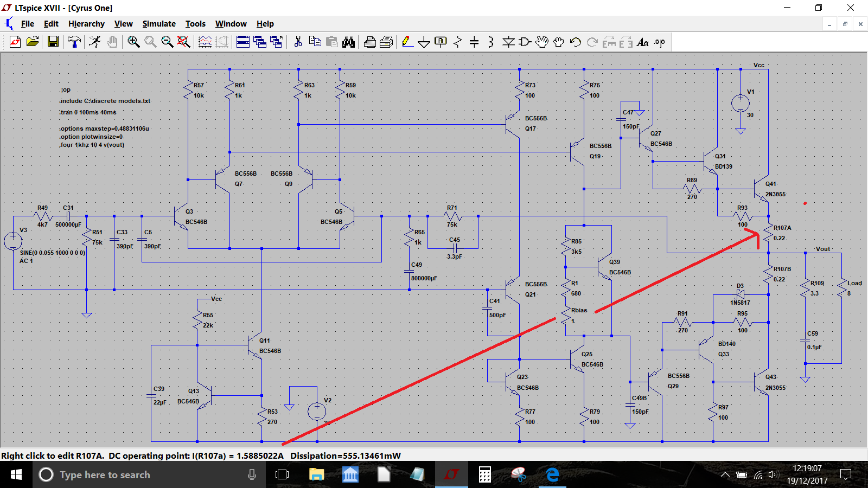
Task: Save the schematic with the floppy icon
Action: coord(53,42)
